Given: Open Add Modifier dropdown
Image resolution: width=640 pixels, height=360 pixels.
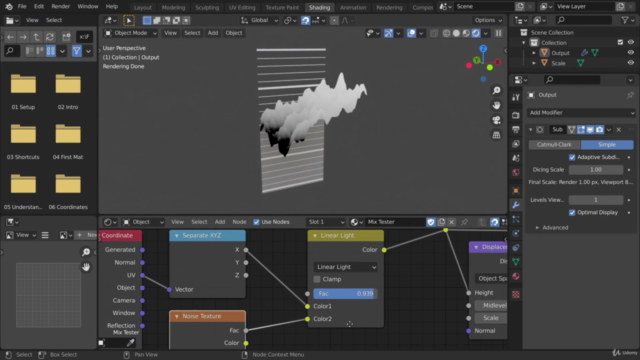Looking at the screenshot, I should [x=581, y=113].
